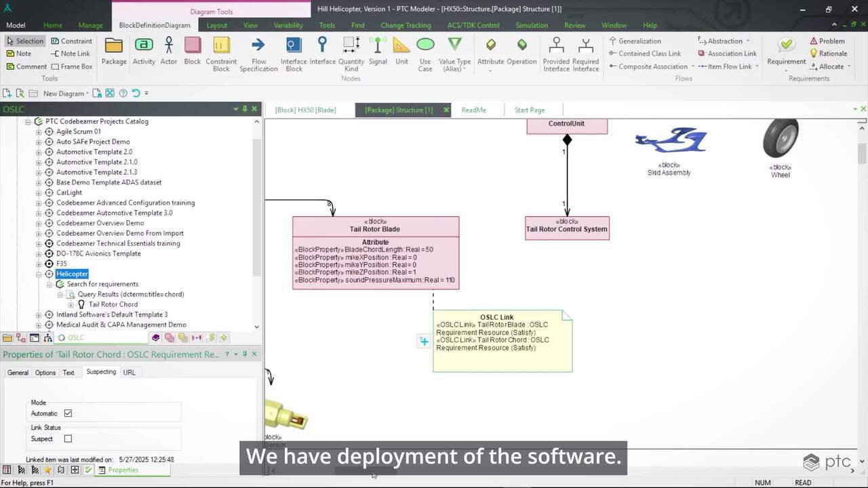Enable the Suspect link status checkbox
The height and width of the screenshot is (488, 868).
tap(68, 439)
